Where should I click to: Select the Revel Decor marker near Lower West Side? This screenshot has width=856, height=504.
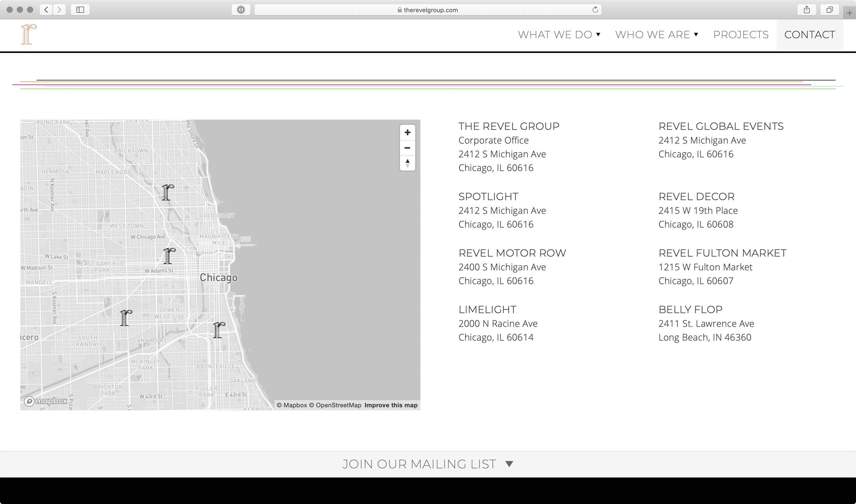(x=126, y=318)
